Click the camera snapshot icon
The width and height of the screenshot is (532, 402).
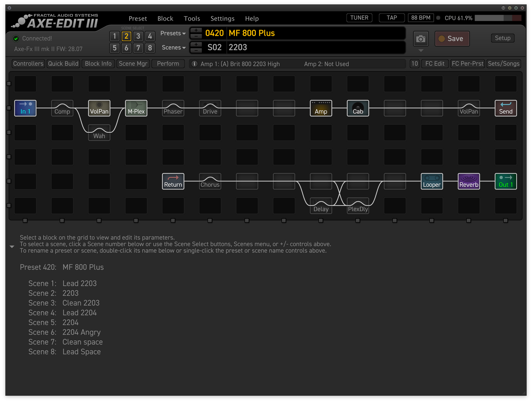(x=420, y=39)
